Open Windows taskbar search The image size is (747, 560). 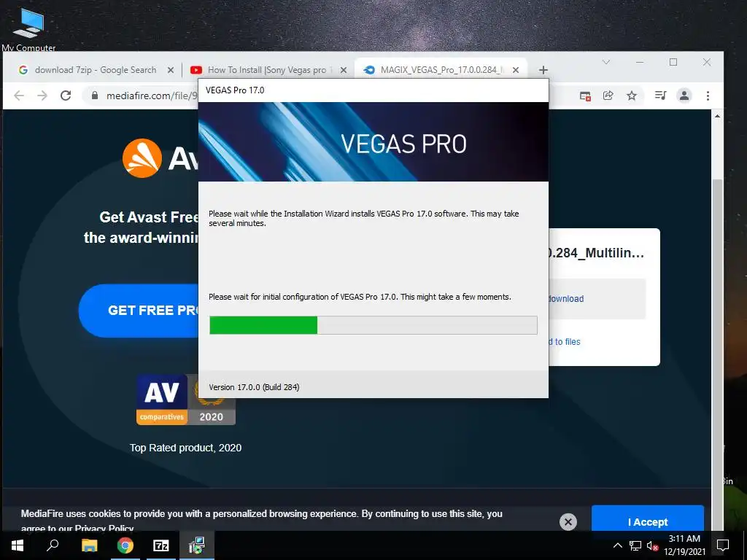pos(53,545)
